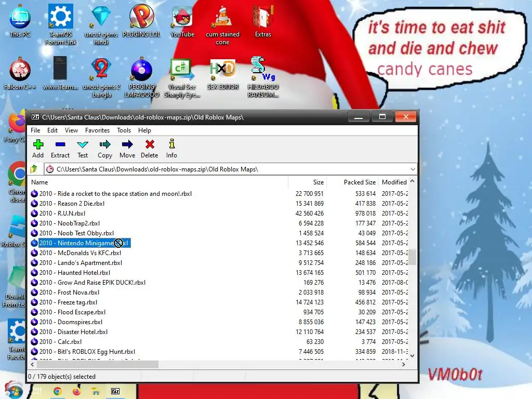Select 2010 - Frost Nova.rbxl
The width and height of the screenshot is (532, 399).
click(65, 292)
